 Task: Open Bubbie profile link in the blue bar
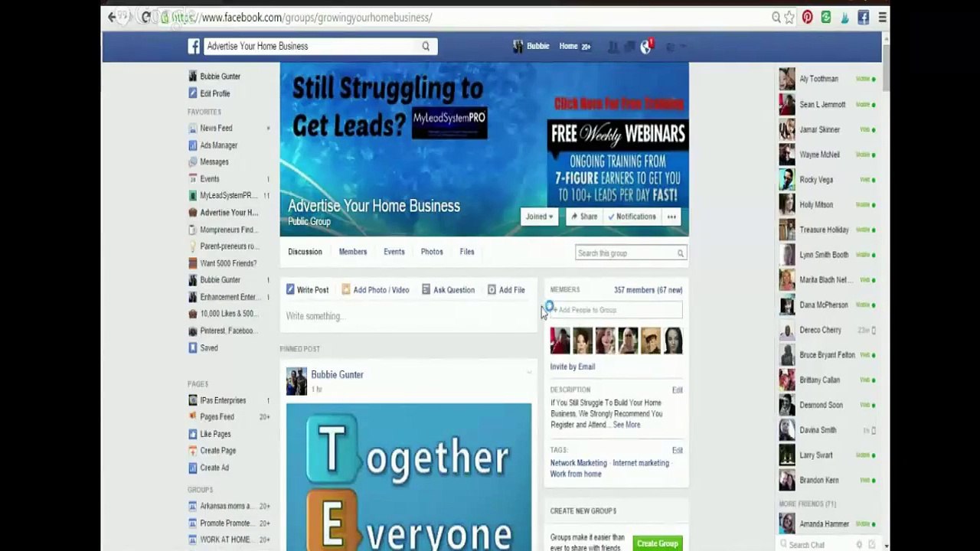[531, 46]
